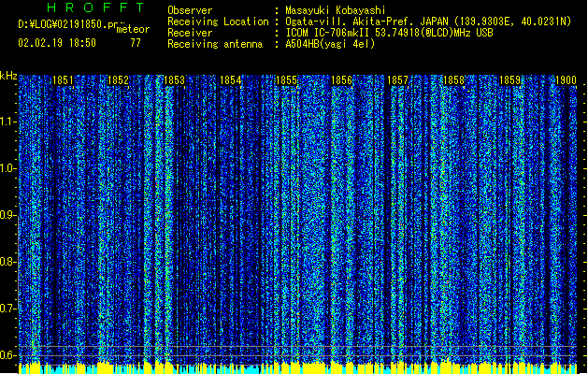588x374 pixels.
Task: Click the 1853 time marker
Action: point(175,80)
